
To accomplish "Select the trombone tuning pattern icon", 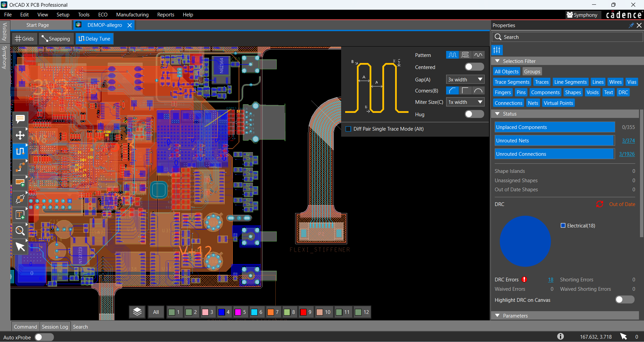I will (465, 55).
